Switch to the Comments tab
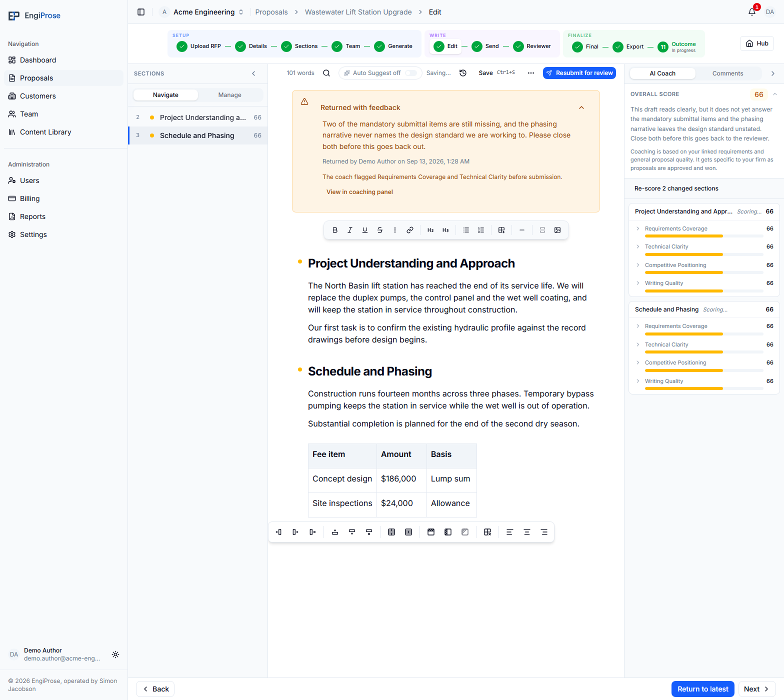Viewport: 784px width, 700px height. [x=728, y=73]
